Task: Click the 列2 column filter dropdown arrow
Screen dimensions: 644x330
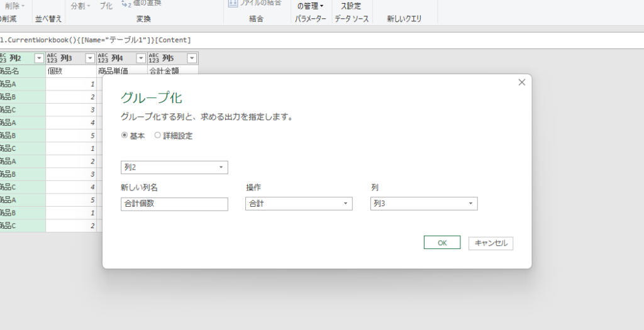Action: (x=39, y=58)
